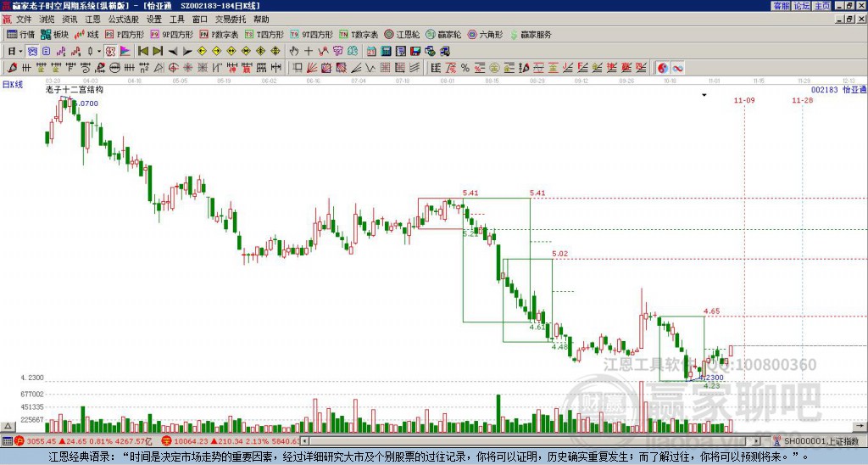
Task: Click the 3055.45 index value in status bar
Action: click(42, 441)
